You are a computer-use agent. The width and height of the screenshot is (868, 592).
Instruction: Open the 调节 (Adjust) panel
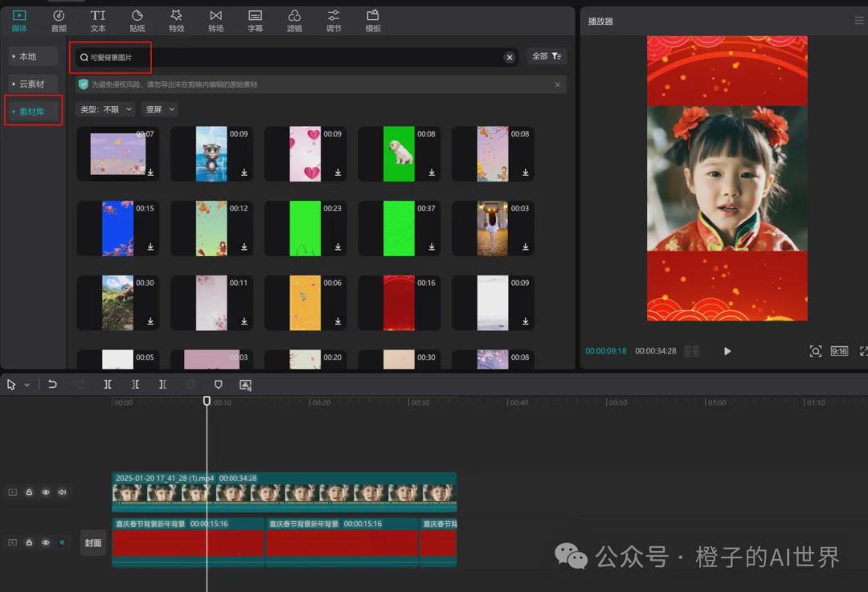pyautogui.click(x=334, y=20)
